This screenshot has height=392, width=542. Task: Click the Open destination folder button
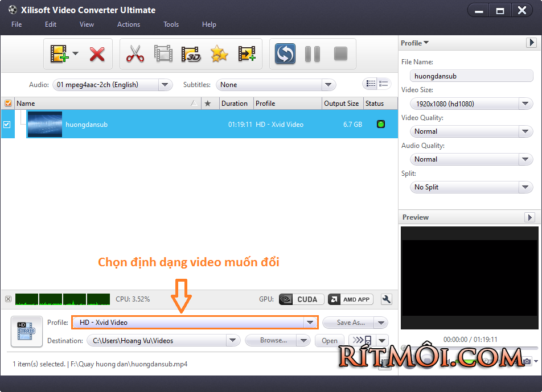(x=330, y=341)
